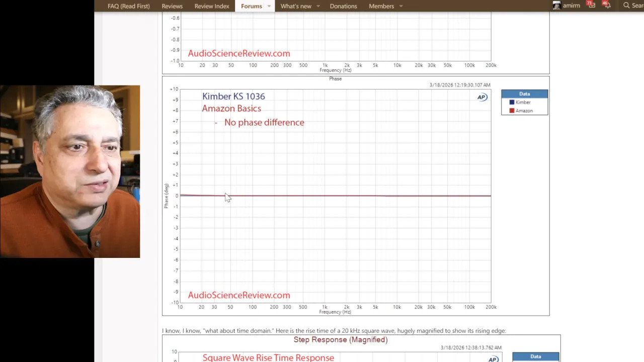The width and height of the screenshot is (644, 362).
Task: Open the Donations page
Action: pyautogui.click(x=343, y=6)
